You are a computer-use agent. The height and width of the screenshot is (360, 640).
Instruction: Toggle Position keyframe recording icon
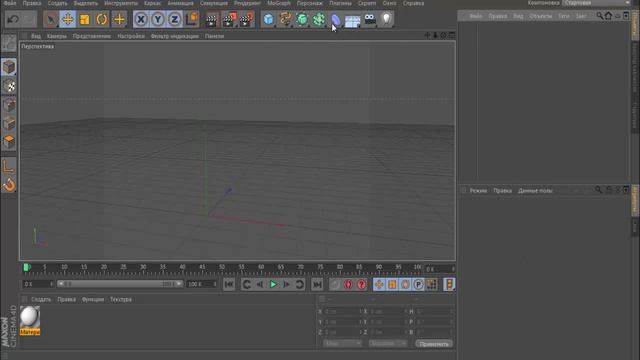click(x=379, y=284)
